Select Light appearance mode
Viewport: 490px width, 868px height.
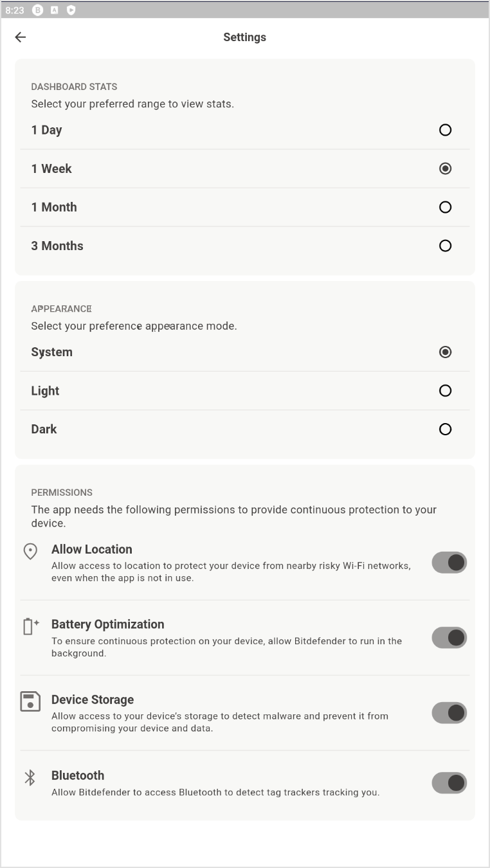coord(445,390)
